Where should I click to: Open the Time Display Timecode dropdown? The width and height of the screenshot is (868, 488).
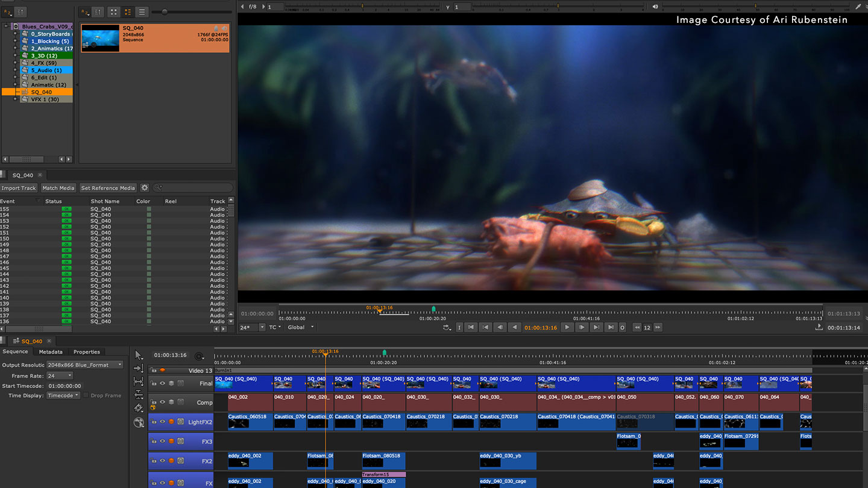63,396
